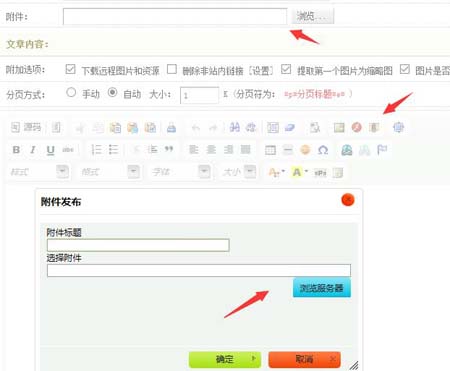Click the Redo arrow icon
450x371 pixels.
click(212, 128)
